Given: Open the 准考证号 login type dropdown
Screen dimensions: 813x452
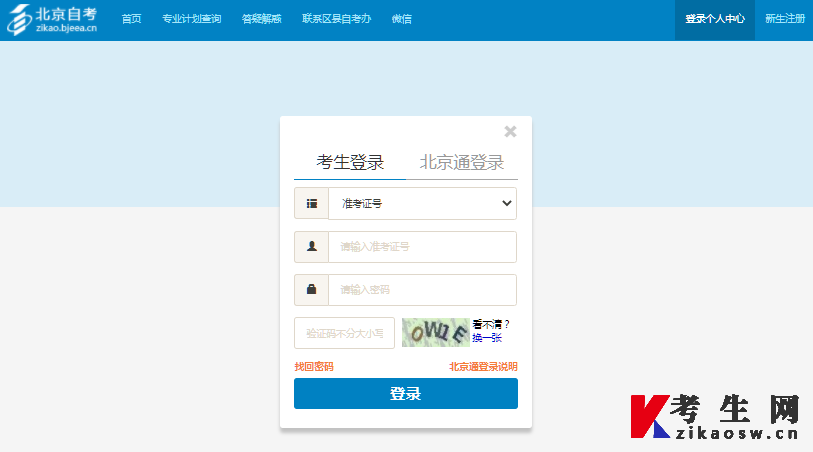Looking at the screenshot, I should coord(423,204).
